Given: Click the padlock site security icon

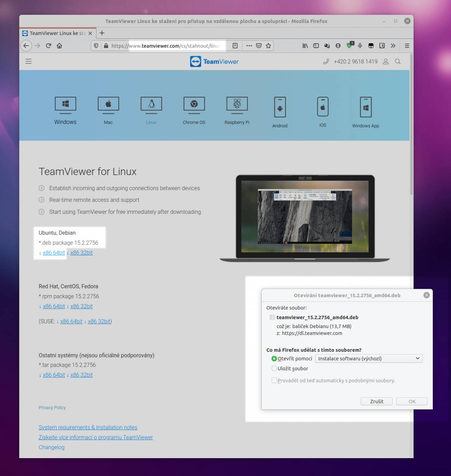Looking at the screenshot, I should 106,46.
